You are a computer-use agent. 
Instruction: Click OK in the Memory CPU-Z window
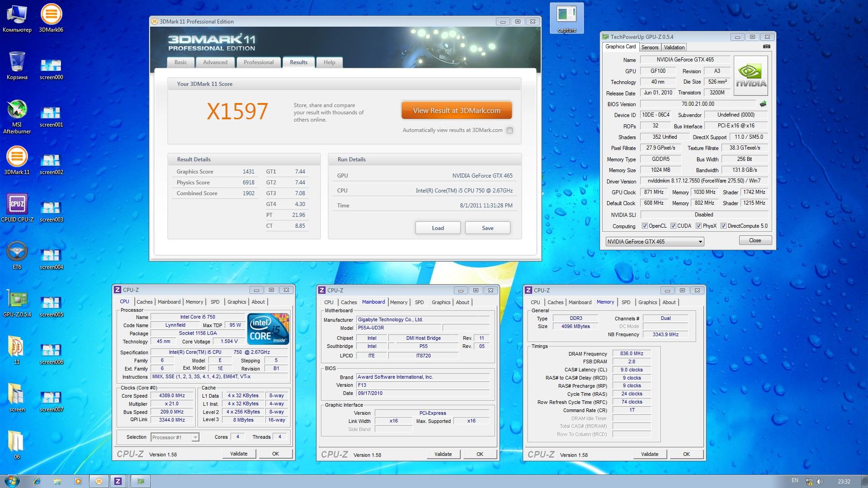click(686, 454)
